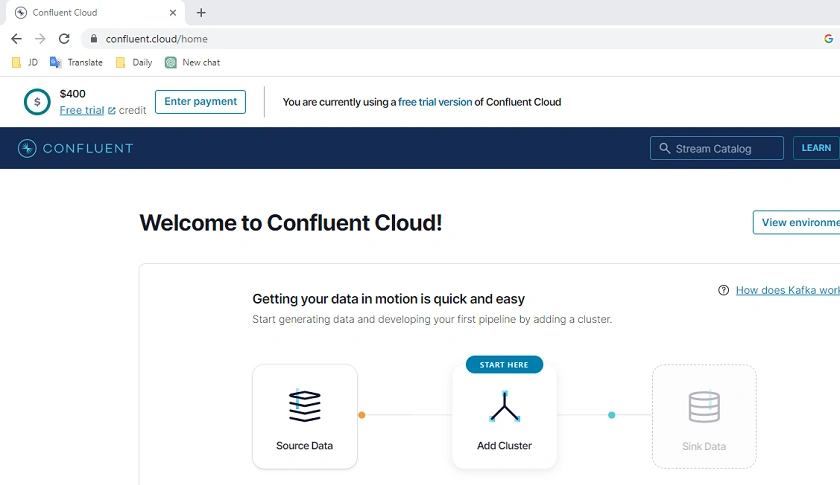Click the LEARN button in header
Image resolution: width=840 pixels, height=485 pixels.
coord(816,148)
